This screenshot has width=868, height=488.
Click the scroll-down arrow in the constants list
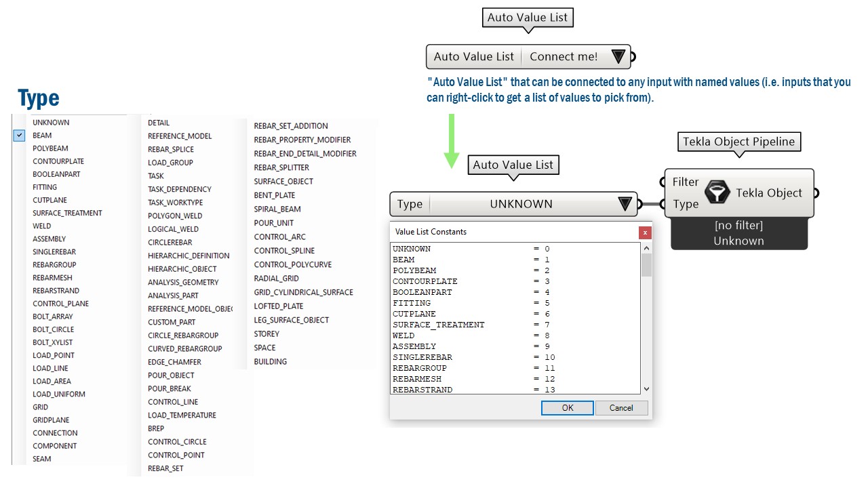(x=646, y=388)
